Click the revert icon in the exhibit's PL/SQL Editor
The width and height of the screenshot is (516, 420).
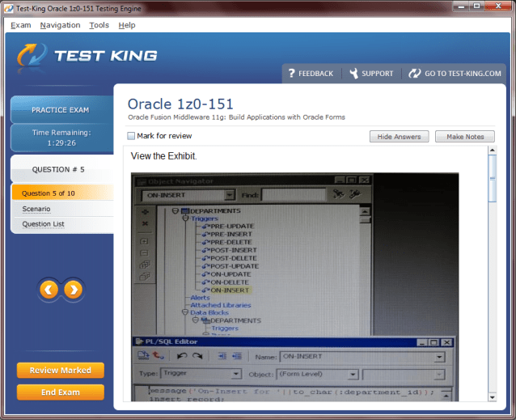159,356
